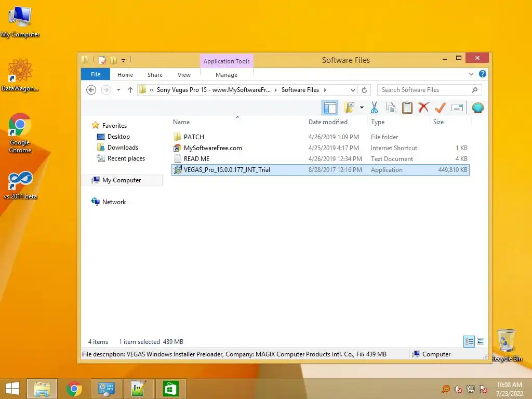The width and height of the screenshot is (532, 399).
Task: Open the recent locations dropdown arrow
Action: pos(118,90)
